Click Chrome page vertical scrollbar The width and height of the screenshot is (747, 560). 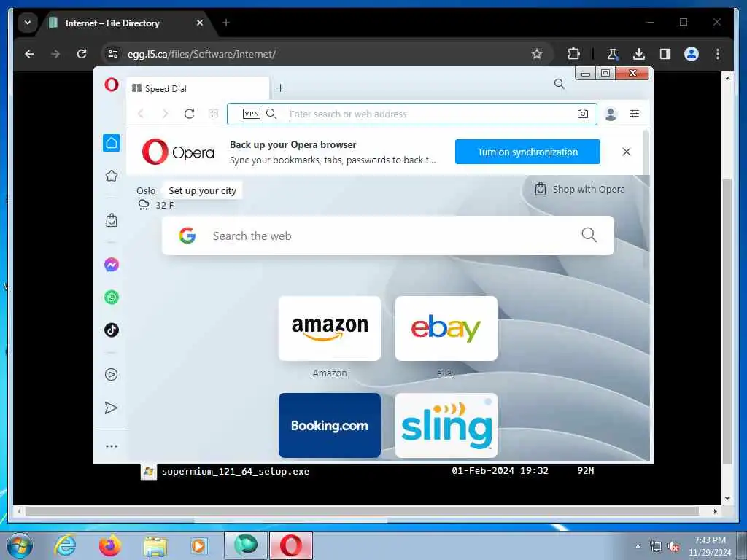point(727,322)
